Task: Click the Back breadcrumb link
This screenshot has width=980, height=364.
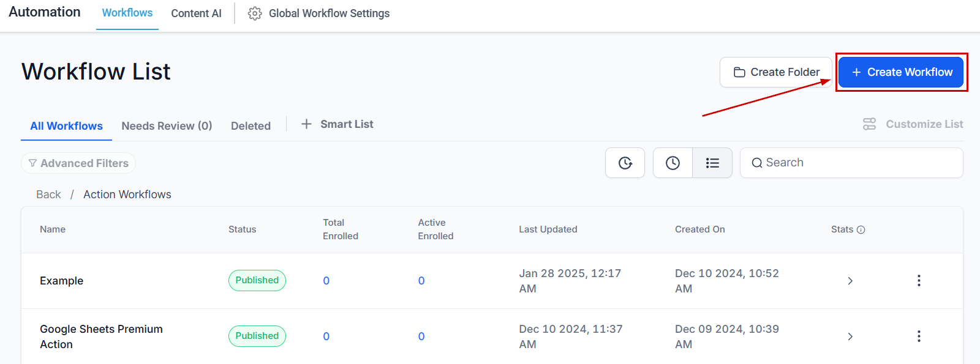Action: point(48,195)
